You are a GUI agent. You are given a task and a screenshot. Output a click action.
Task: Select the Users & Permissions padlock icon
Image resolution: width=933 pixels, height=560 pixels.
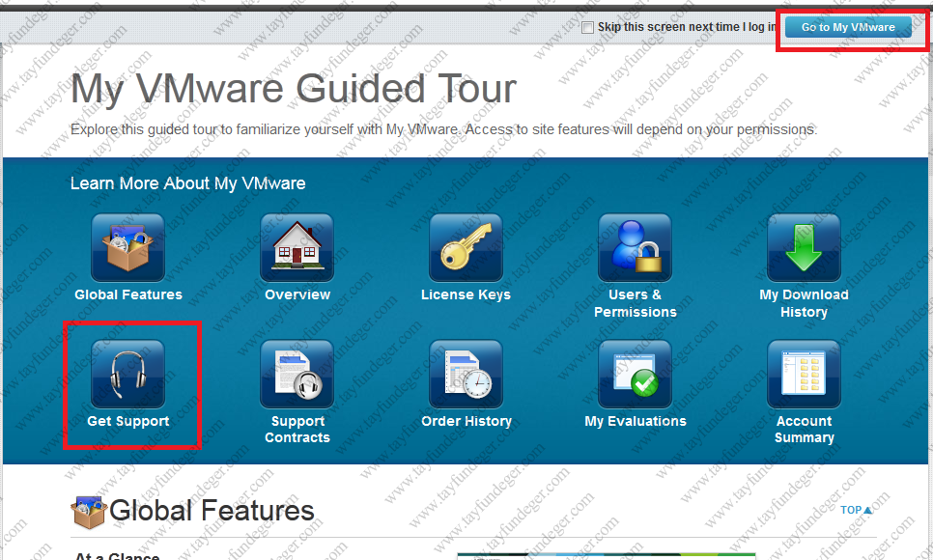[635, 247]
